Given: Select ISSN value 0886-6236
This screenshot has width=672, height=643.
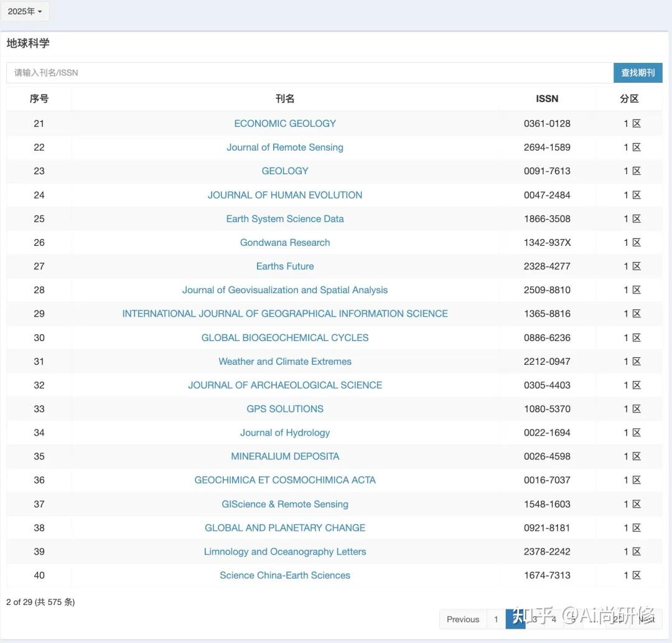Looking at the screenshot, I should [548, 338].
